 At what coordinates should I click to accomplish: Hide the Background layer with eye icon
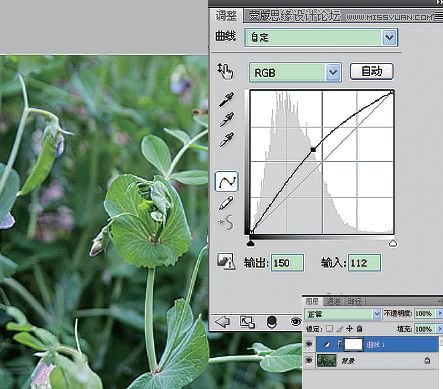pos(309,360)
